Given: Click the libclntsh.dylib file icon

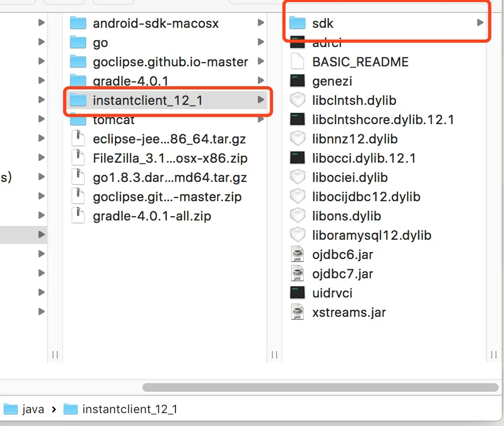Looking at the screenshot, I should (297, 100).
